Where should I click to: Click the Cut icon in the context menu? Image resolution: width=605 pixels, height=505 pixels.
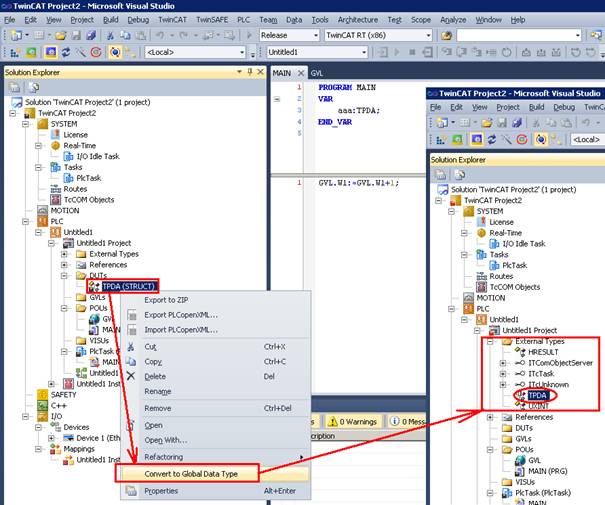pyautogui.click(x=130, y=347)
